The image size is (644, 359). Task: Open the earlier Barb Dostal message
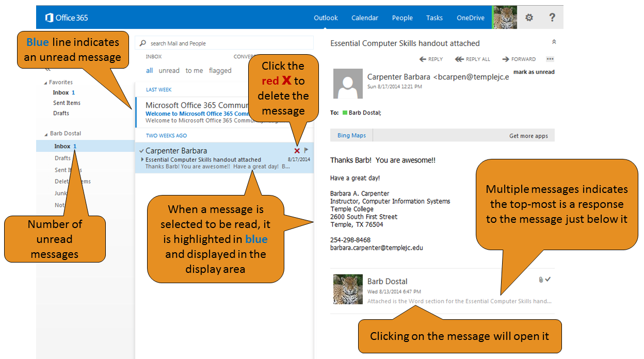pos(442,291)
